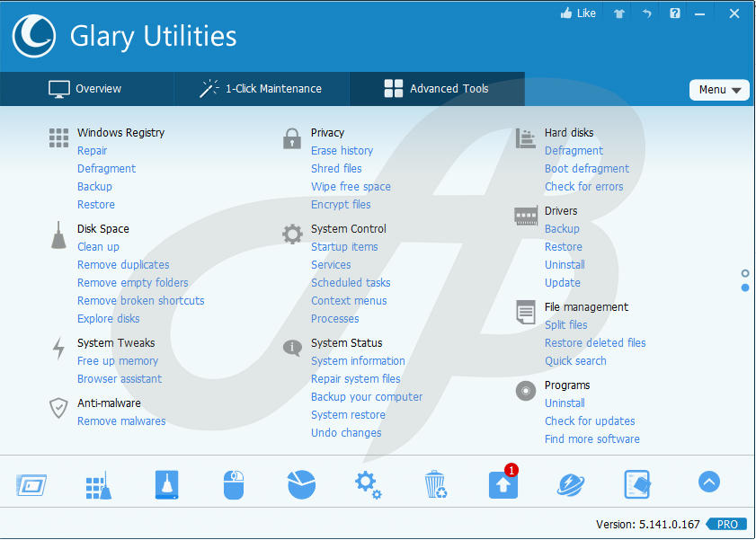The width and height of the screenshot is (756, 540).
Task: Click Free up memory link
Action: (x=118, y=361)
